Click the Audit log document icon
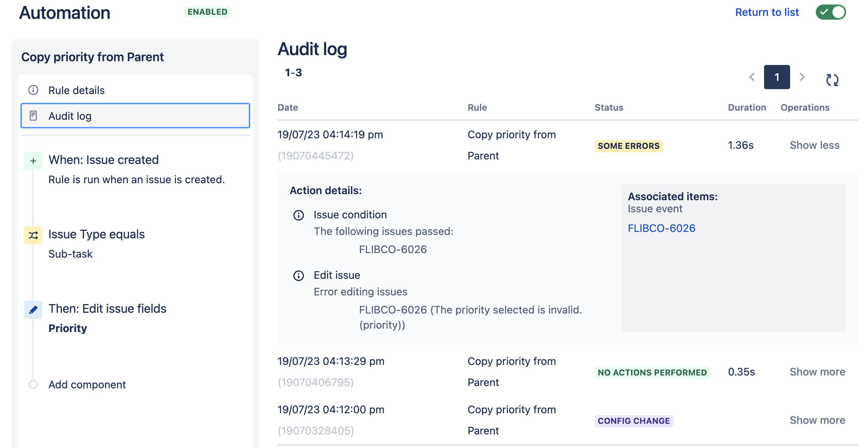Screen dimensions: 868x448 pyautogui.click(x=33, y=116)
